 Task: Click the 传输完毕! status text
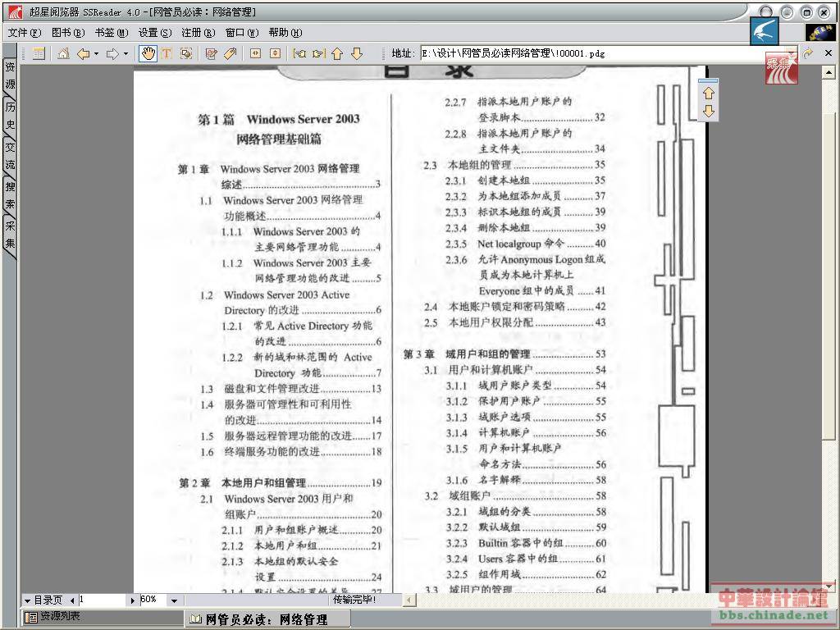tap(354, 600)
